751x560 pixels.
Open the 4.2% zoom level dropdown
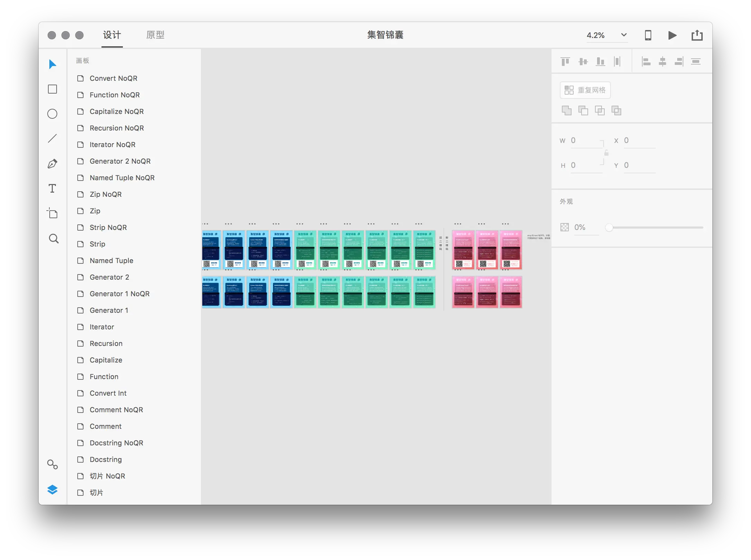tap(624, 35)
